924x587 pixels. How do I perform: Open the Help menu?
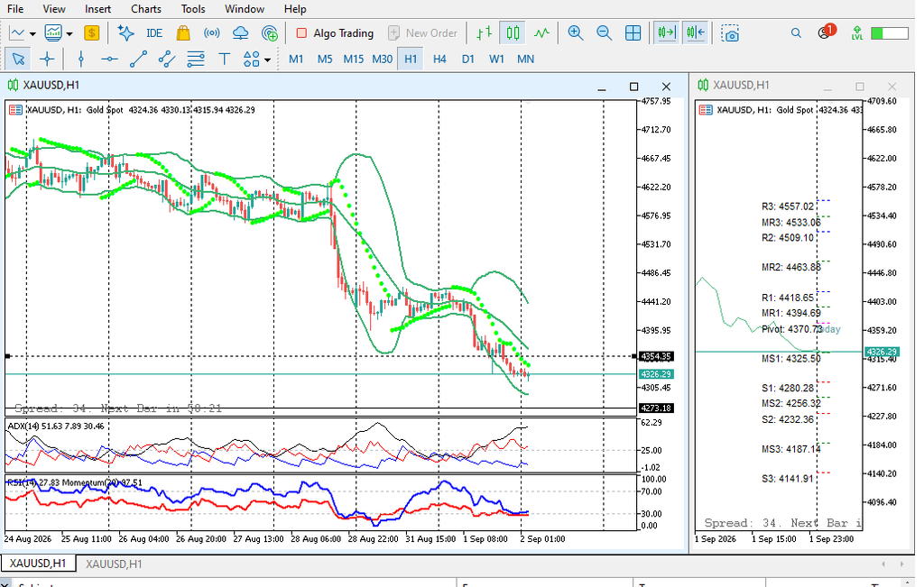[295, 9]
